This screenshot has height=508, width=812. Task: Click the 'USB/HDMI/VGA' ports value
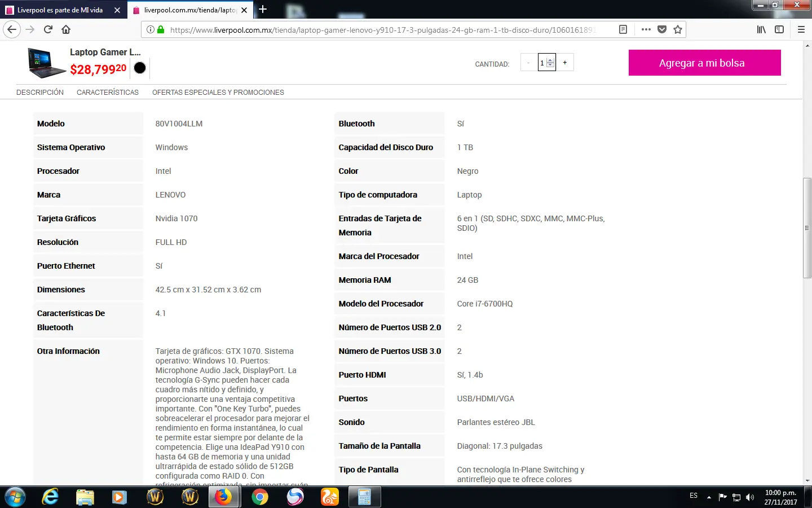point(486,398)
